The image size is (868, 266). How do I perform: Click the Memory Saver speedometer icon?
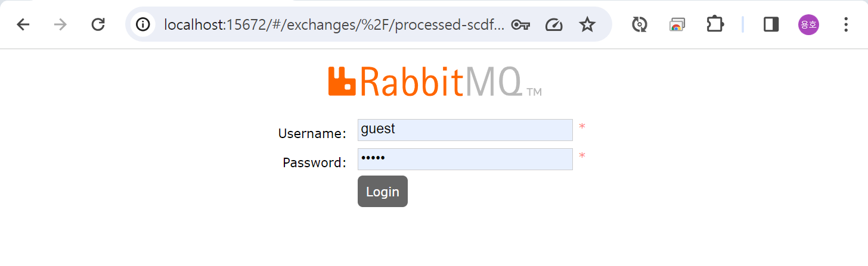point(554,24)
